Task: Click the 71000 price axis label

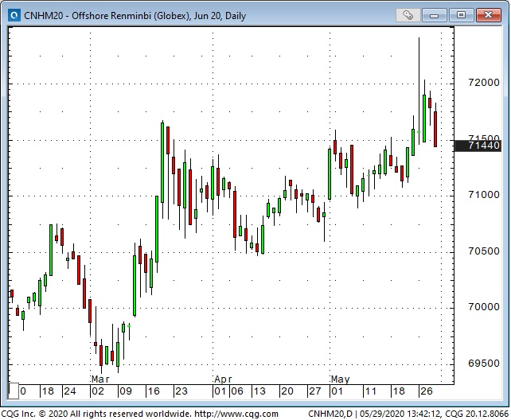Action: (x=484, y=195)
